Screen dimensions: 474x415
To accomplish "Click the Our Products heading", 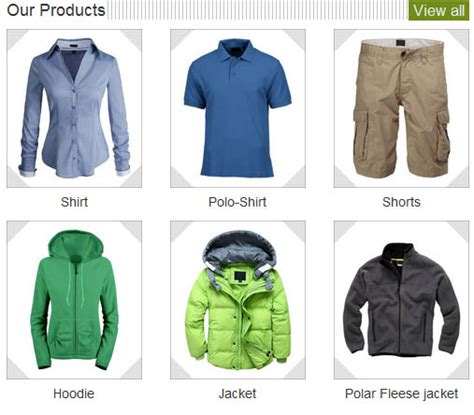I will (x=56, y=10).
